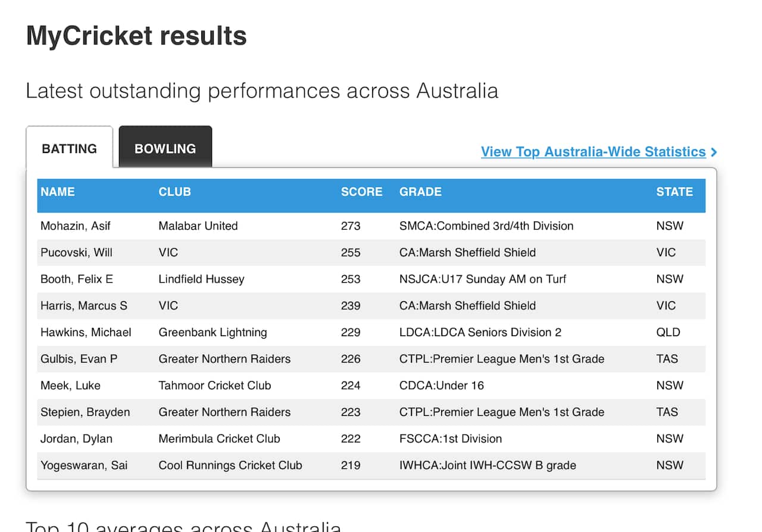Open View Top Australia-Wide Statistics link
The image size is (762, 532).
coord(592,152)
